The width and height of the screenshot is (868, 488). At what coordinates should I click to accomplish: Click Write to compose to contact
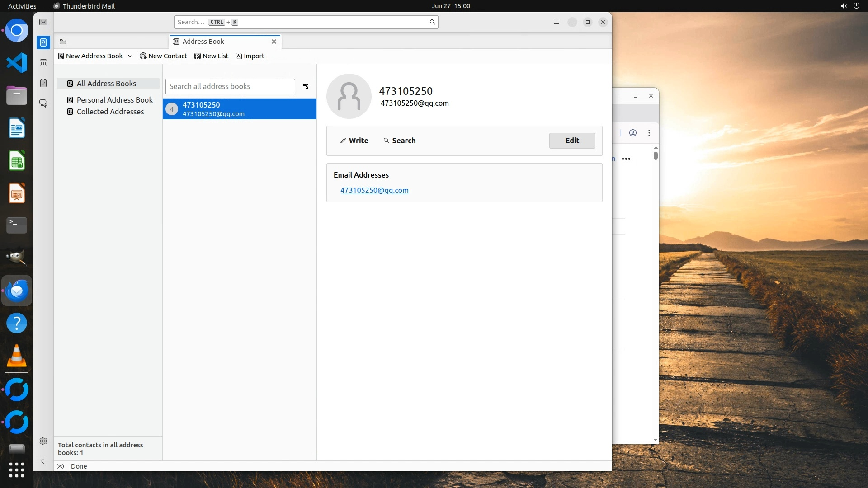point(354,141)
